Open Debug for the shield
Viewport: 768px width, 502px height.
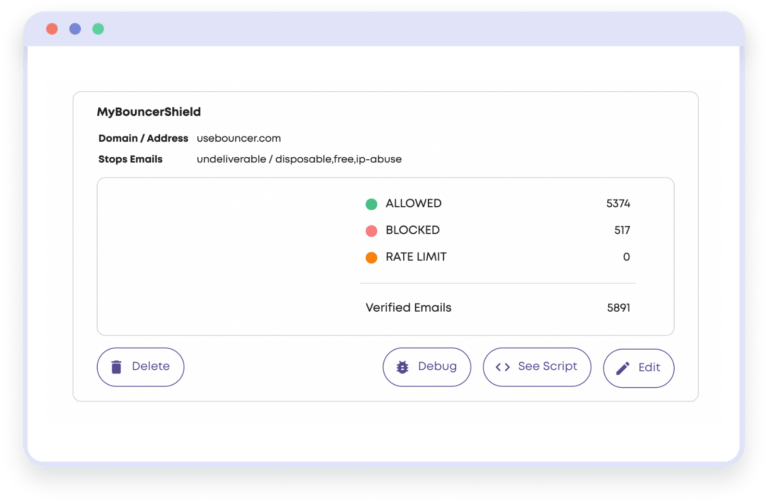coord(427,367)
